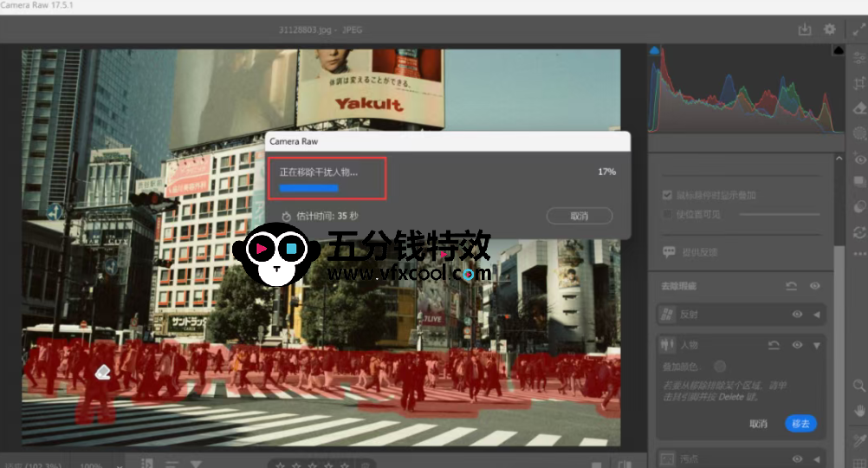Expand the 污点 section arrow

[816, 458]
